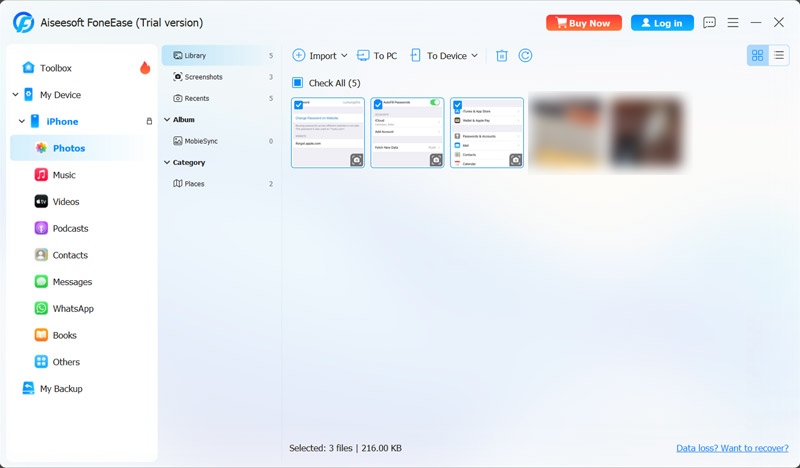
Task: Switch to list view
Action: [779, 55]
